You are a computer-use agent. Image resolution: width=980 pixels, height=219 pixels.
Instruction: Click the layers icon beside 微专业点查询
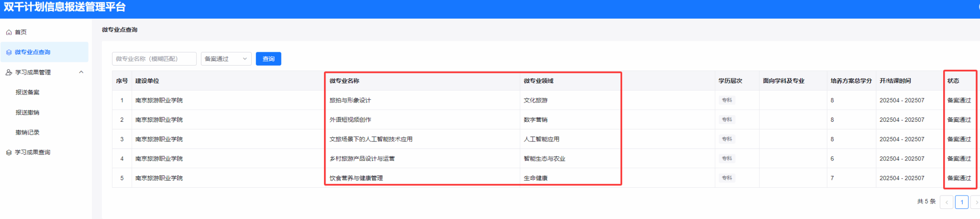(9, 53)
